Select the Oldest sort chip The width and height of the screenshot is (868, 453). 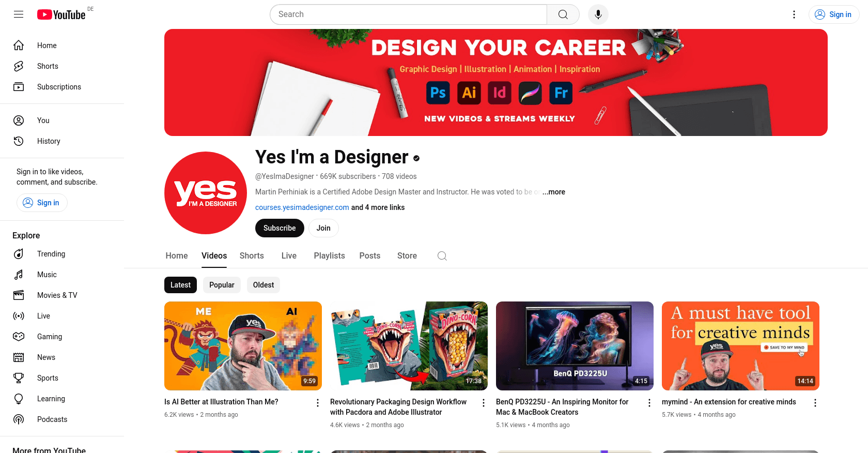[x=263, y=285]
